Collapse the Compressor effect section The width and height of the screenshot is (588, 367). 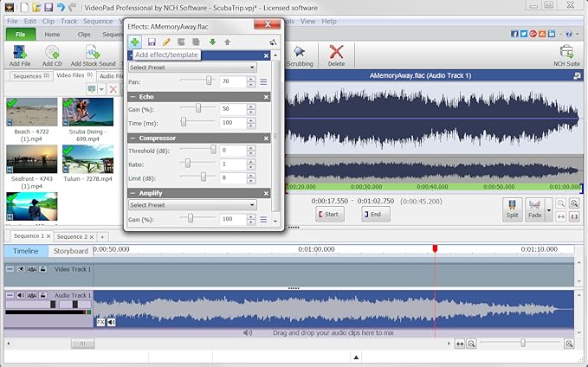pos(133,137)
